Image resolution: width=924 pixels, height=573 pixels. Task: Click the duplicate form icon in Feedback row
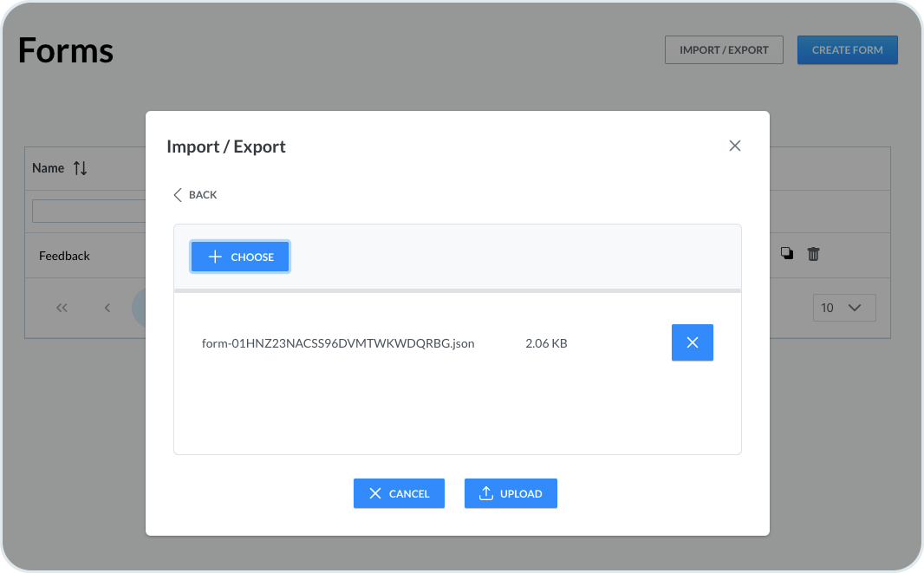tap(787, 254)
